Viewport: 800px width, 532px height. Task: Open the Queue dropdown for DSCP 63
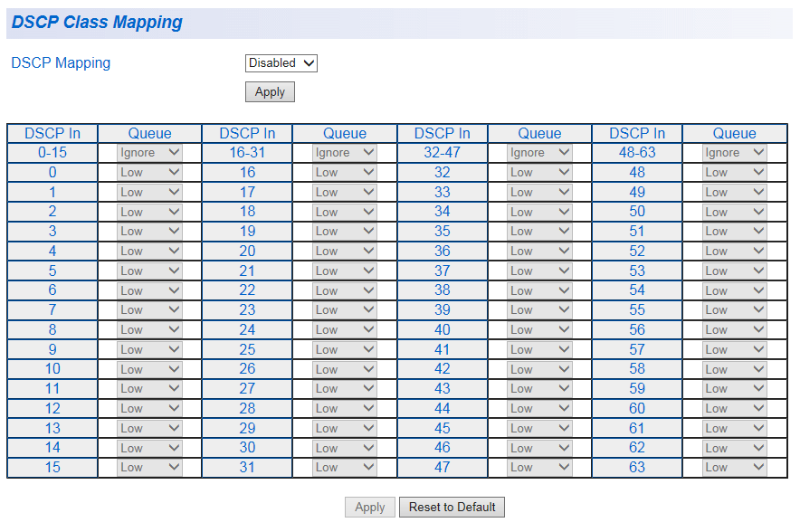click(734, 467)
